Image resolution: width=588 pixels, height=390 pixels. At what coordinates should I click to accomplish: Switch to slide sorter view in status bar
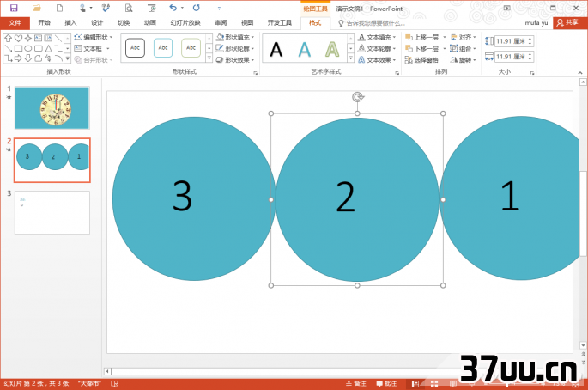point(434,384)
